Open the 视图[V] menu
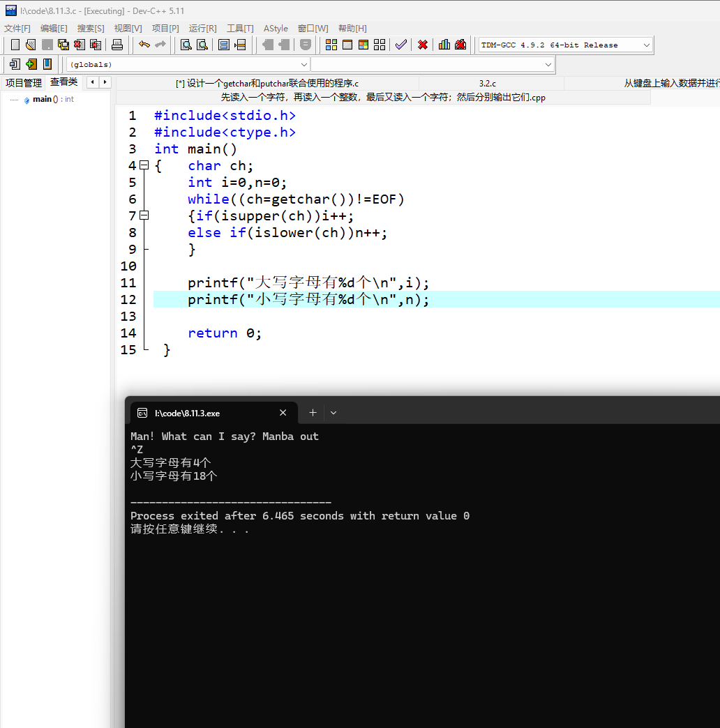The height and width of the screenshot is (728, 720). [x=128, y=29]
